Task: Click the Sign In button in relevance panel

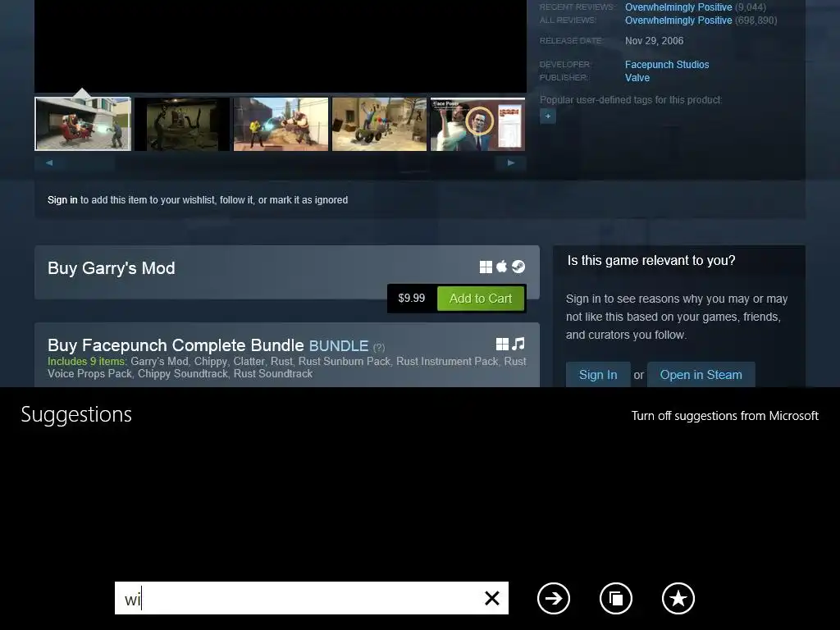Action: coord(598,375)
